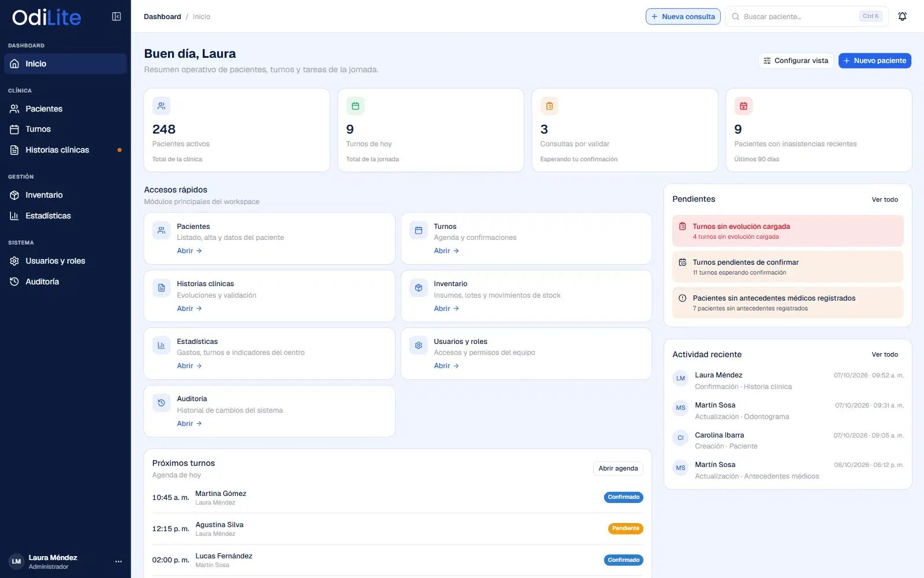Screen dimensions: 924x578
Task: Click Nueva consulta button
Action: pos(683,17)
